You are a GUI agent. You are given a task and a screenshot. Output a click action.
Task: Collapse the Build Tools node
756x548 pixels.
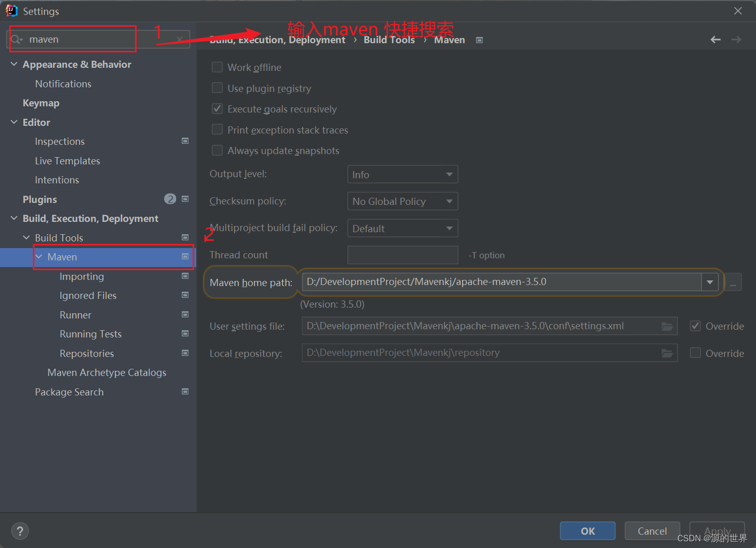[26, 237]
